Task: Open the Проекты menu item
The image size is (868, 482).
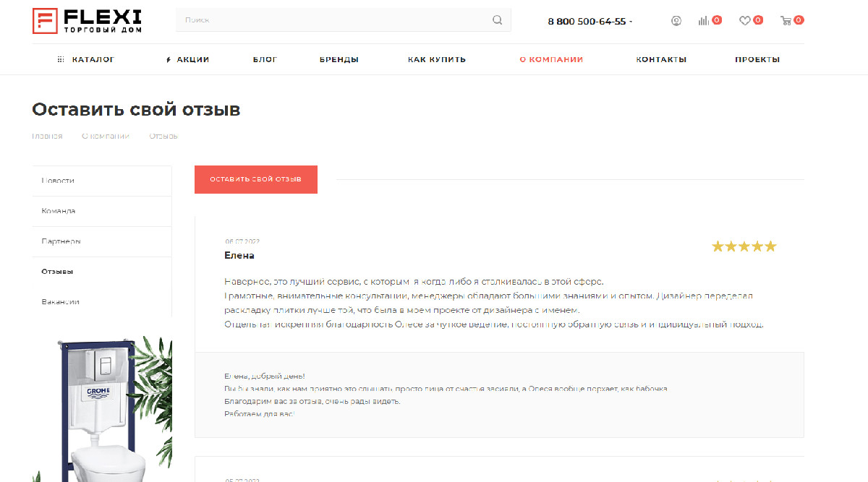Action: [757, 60]
